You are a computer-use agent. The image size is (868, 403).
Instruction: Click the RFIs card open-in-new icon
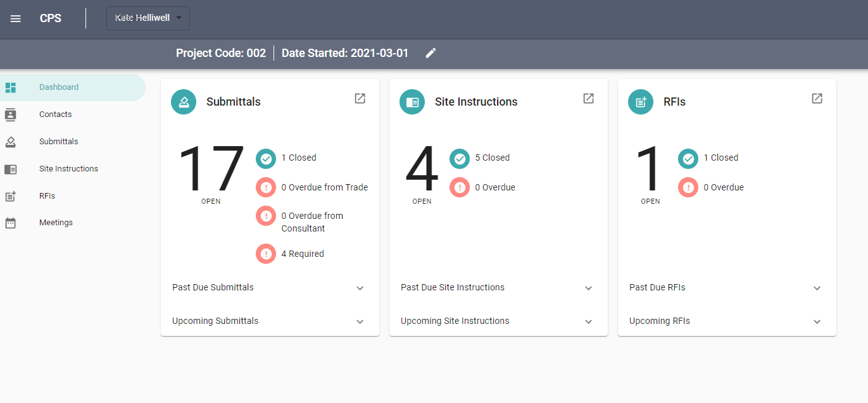coord(817,99)
